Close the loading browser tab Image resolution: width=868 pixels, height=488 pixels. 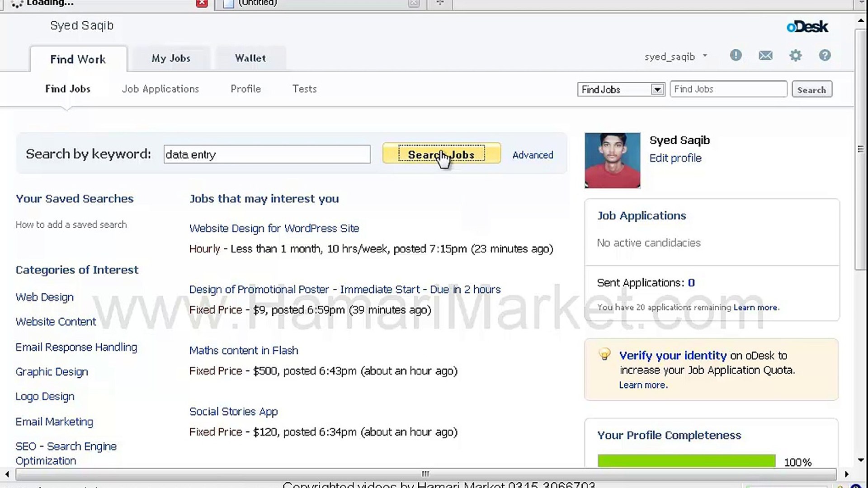pyautogui.click(x=202, y=3)
